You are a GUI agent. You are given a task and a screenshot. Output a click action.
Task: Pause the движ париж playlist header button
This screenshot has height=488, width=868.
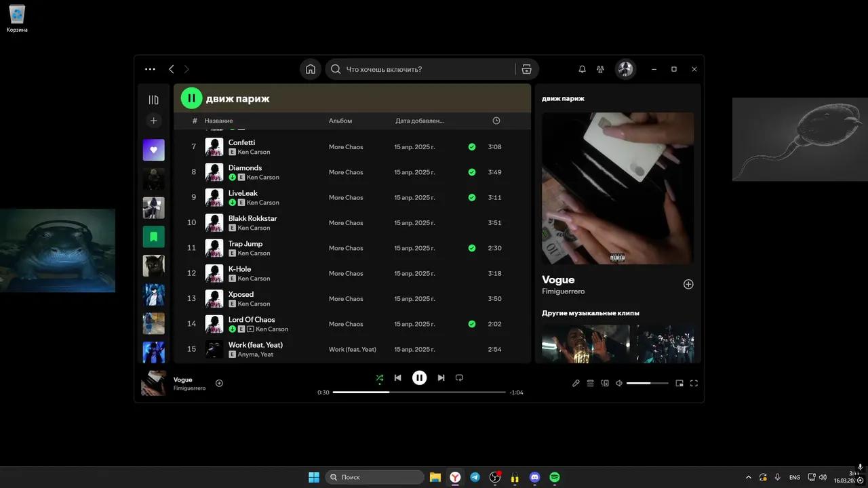click(x=192, y=98)
